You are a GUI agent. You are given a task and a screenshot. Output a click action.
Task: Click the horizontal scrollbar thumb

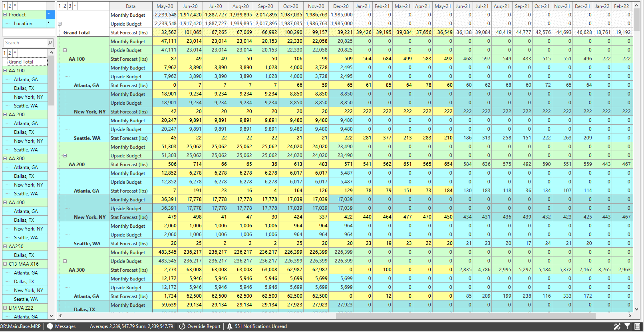click(466, 316)
